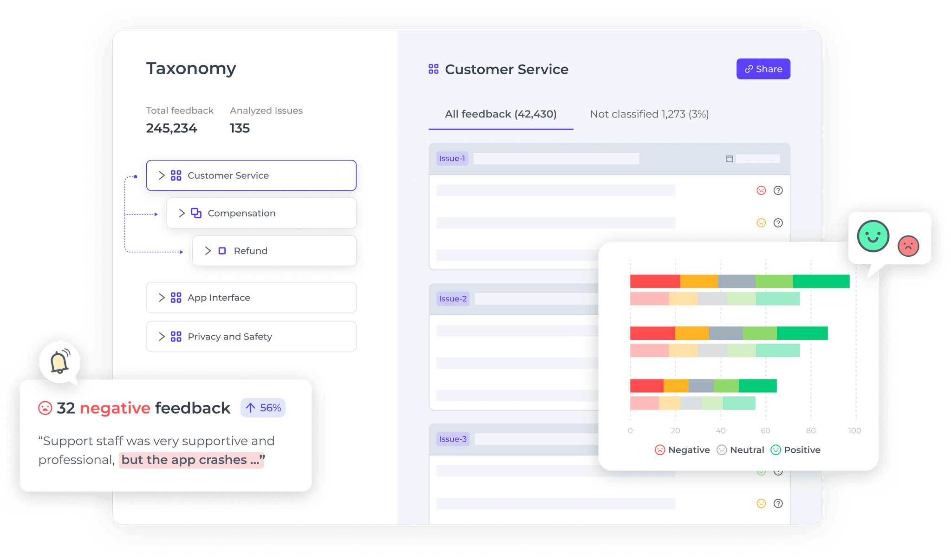Screen dimensions: 951x560
Task: Toggle the negative sentiment face on Issue-1
Action: tap(761, 190)
